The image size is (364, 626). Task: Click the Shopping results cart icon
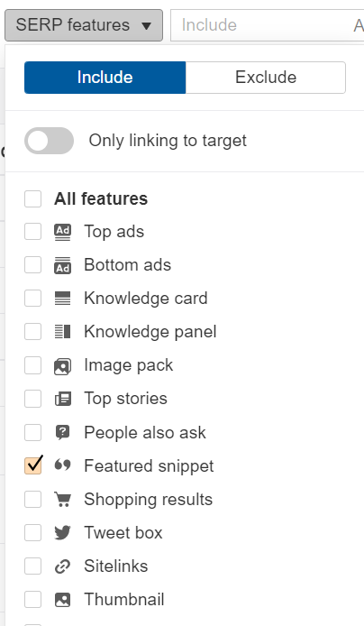coord(62,500)
